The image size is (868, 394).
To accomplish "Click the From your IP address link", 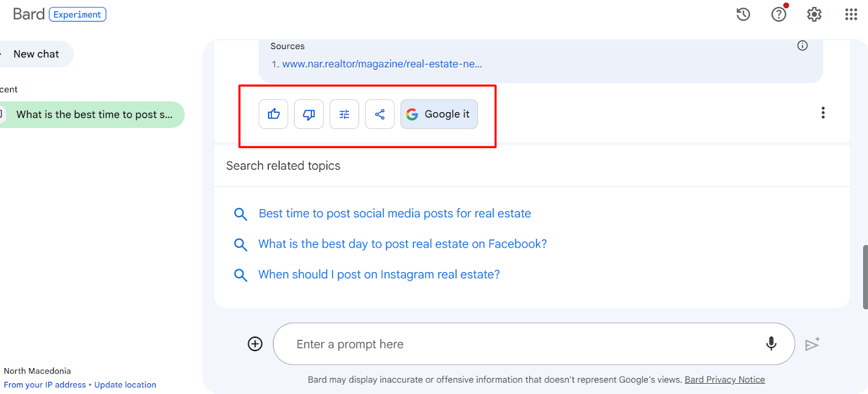I will pyautogui.click(x=45, y=385).
